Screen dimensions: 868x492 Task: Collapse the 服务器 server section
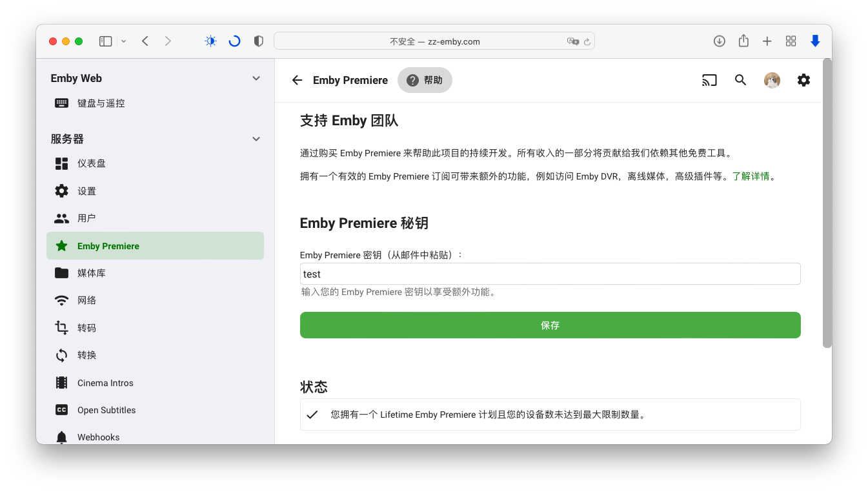256,139
